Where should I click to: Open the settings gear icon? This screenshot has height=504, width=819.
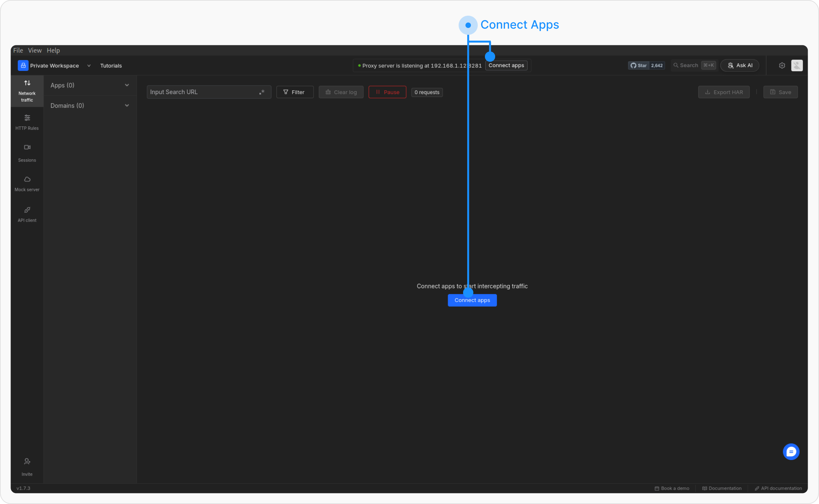point(782,65)
